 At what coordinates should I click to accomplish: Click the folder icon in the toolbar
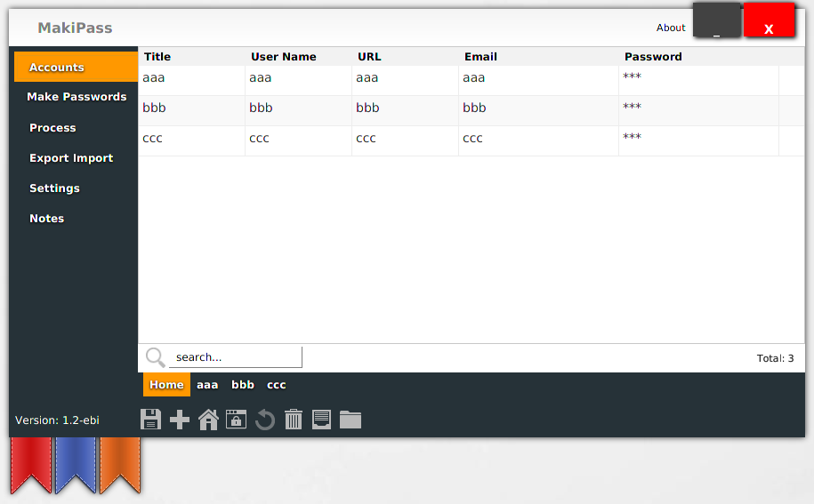point(351,420)
